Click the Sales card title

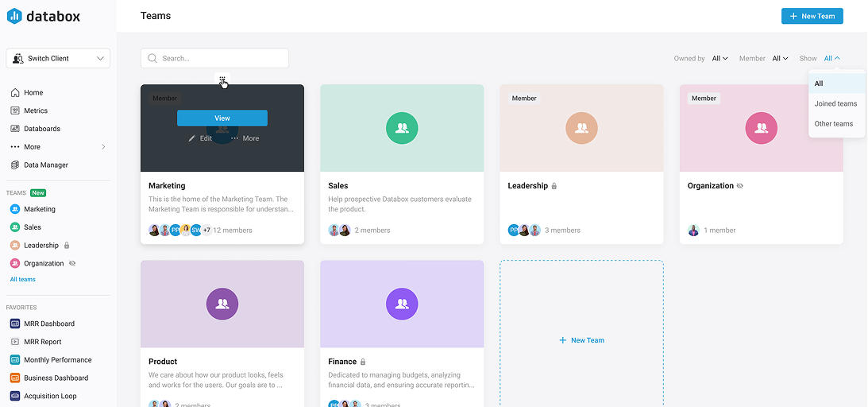pyautogui.click(x=338, y=186)
